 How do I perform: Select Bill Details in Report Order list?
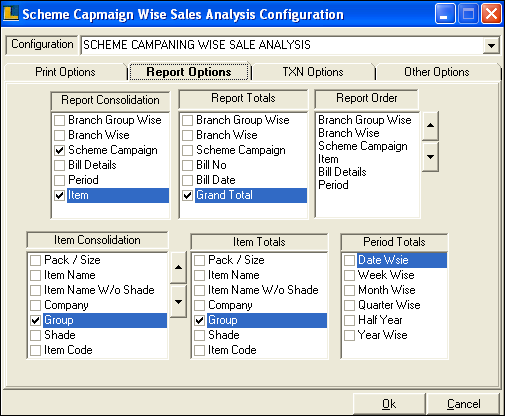[x=342, y=172]
